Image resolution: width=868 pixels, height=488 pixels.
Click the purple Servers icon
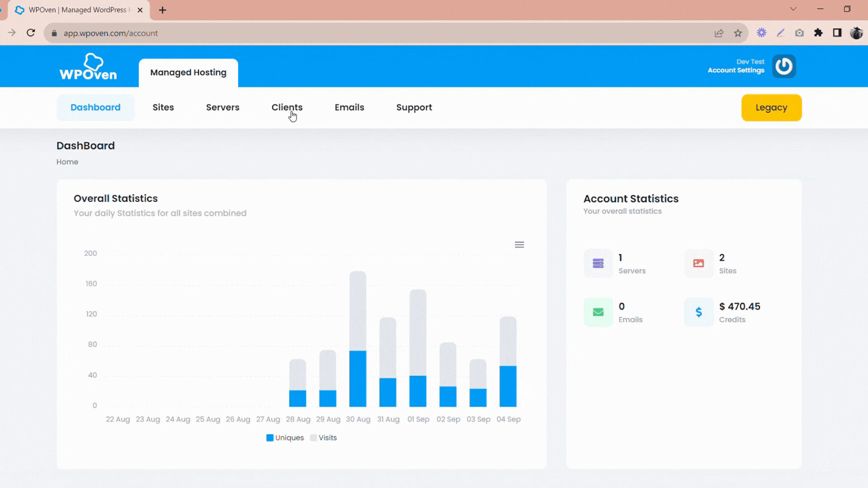point(598,263)
